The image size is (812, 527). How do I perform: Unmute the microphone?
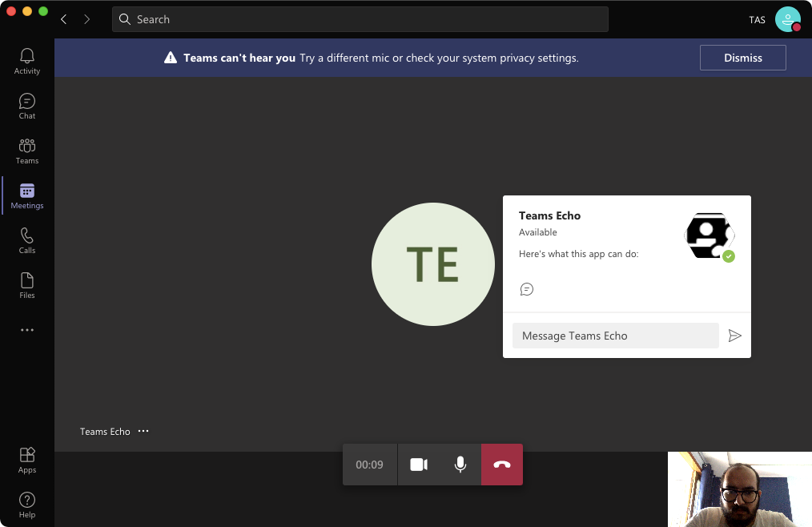click(x=460, y=464)
